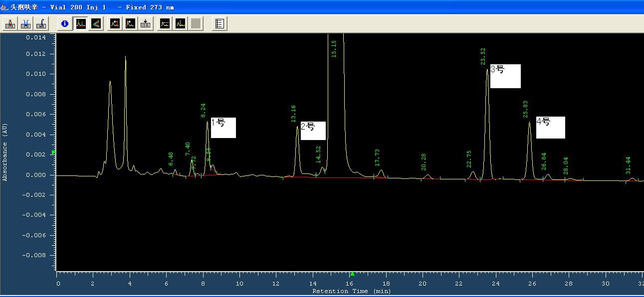The height and width of the screenshot is (297, 644).
Task: Click the table icon with down arrow
Action: (x=146, y=23)
